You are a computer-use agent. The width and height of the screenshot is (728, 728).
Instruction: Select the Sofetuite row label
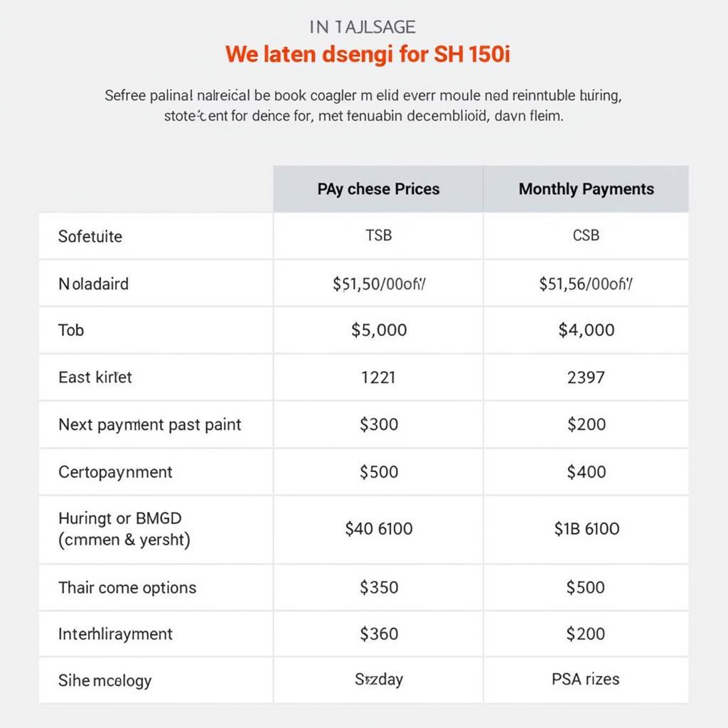point(90,236)
